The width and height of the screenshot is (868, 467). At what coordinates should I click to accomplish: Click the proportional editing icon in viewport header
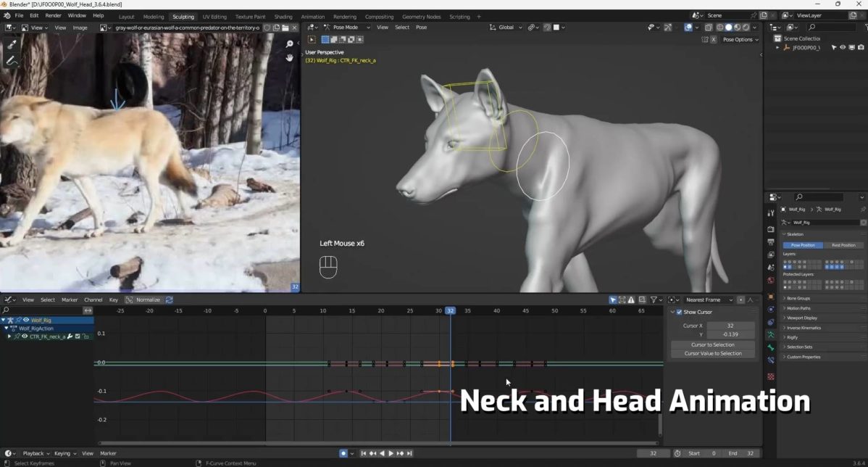click(x=548, y=28)
